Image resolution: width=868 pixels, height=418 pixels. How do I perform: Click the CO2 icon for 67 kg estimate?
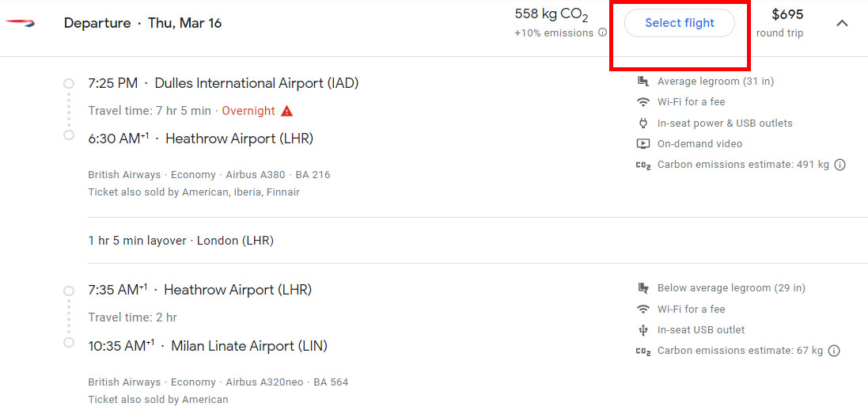643,351
